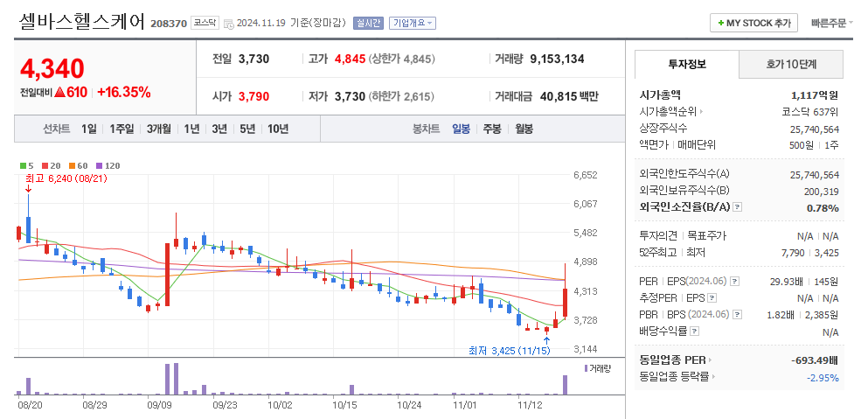Open help icon next to PER EPS(2024.06)
This screenshot has height=419, width=868.
(x=734, y=282)
